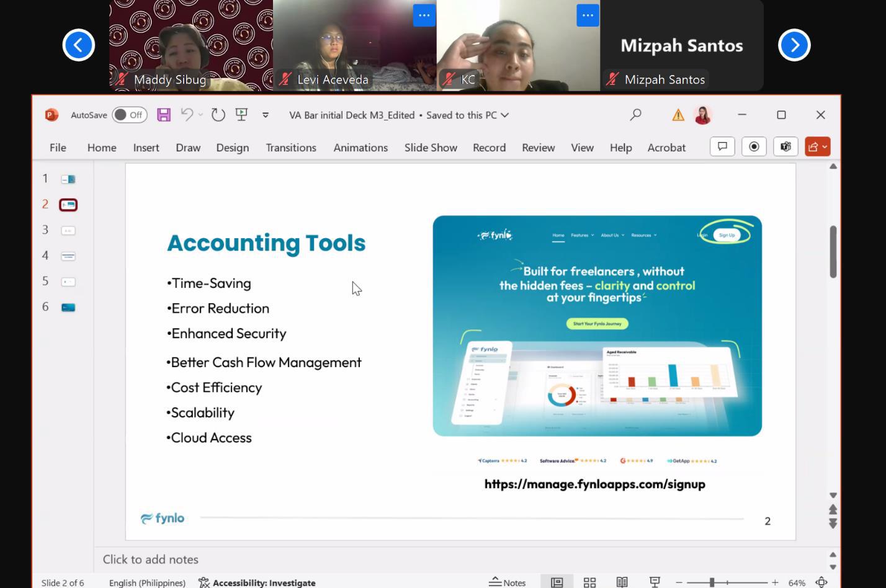Open the Comments pane icon

point(722,147)
